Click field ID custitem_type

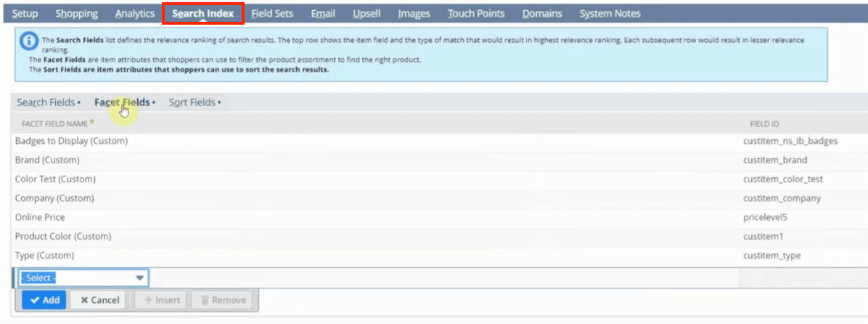(x=771, y=256)
